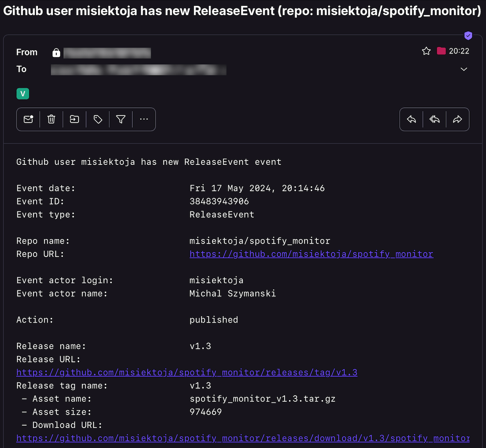Click the asset name spotify_monitor_v1.3.tar.gz
486x448 pixels.
(x=263, y=399)
